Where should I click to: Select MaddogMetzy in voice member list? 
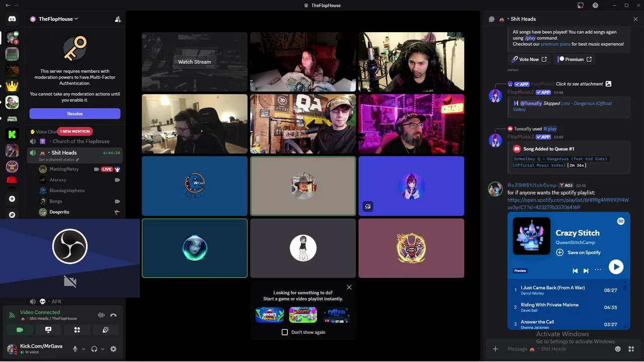point(80,169)
